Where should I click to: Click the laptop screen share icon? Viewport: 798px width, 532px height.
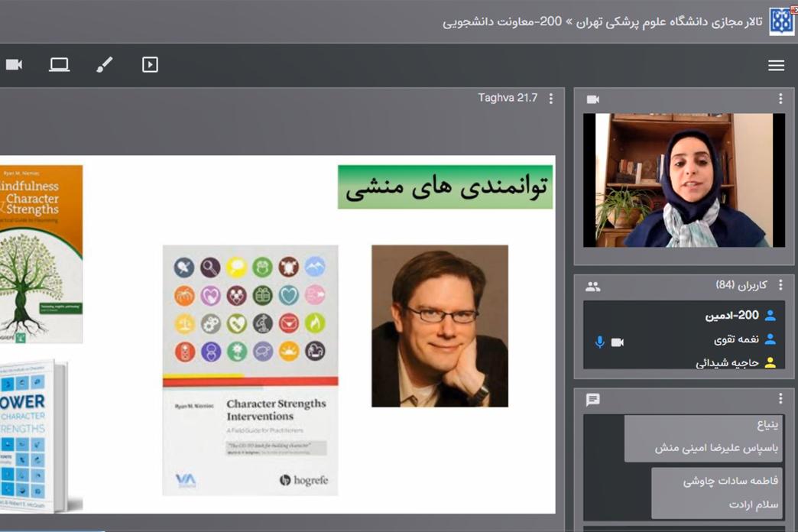pos(59,65)
